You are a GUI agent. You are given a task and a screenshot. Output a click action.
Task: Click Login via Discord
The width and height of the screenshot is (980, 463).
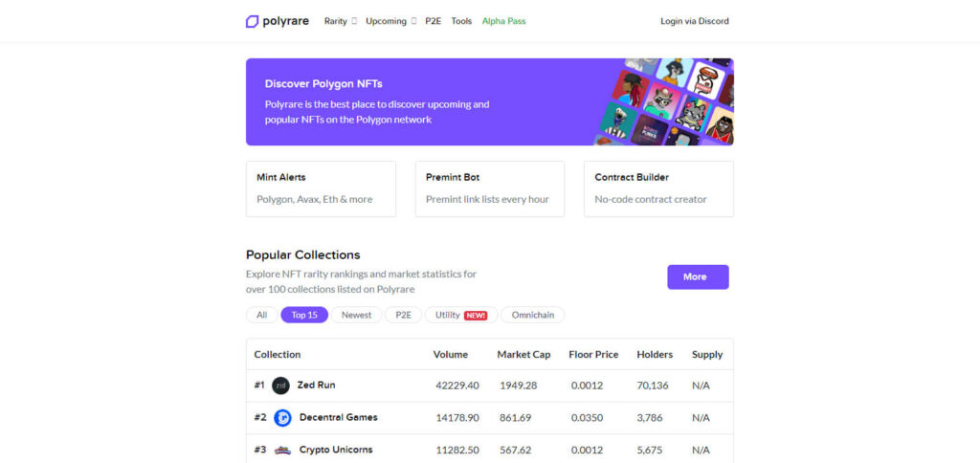[695, 21]
